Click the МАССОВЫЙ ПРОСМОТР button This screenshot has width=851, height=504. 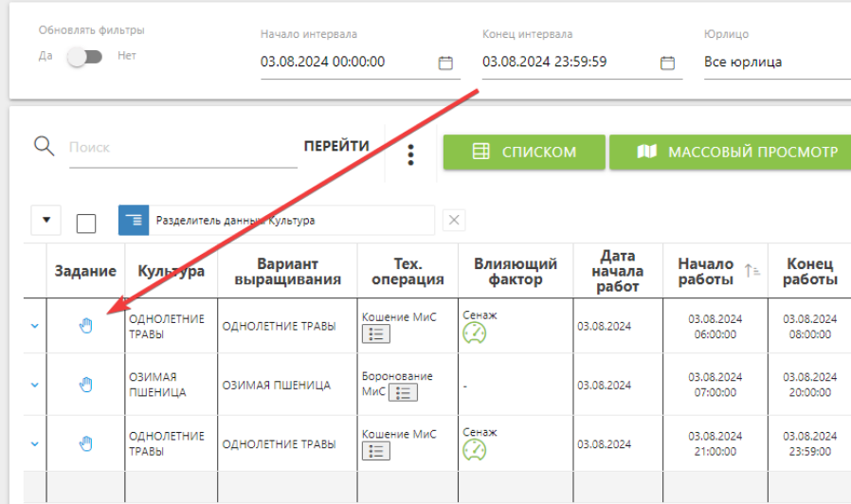[x=730, y=152]
